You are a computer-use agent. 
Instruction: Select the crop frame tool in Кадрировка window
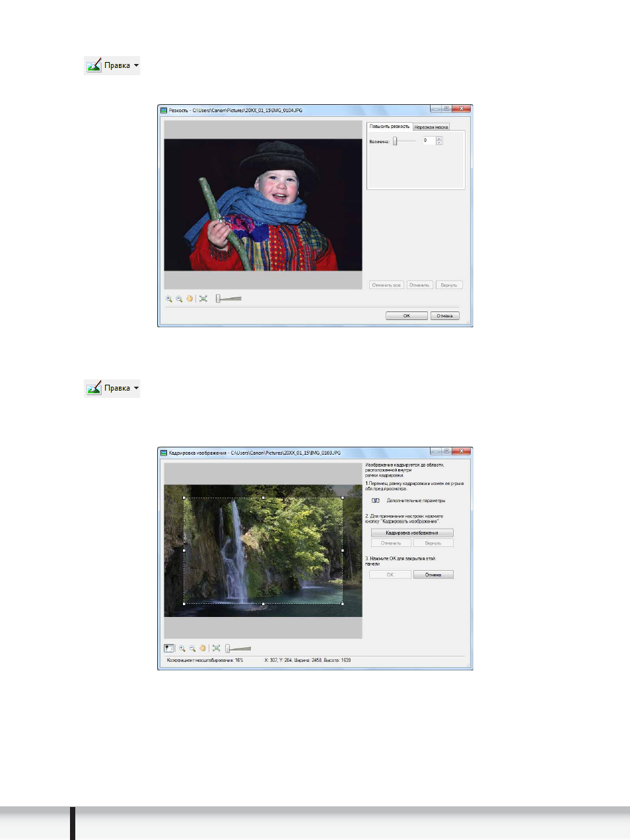coord(169,649)
